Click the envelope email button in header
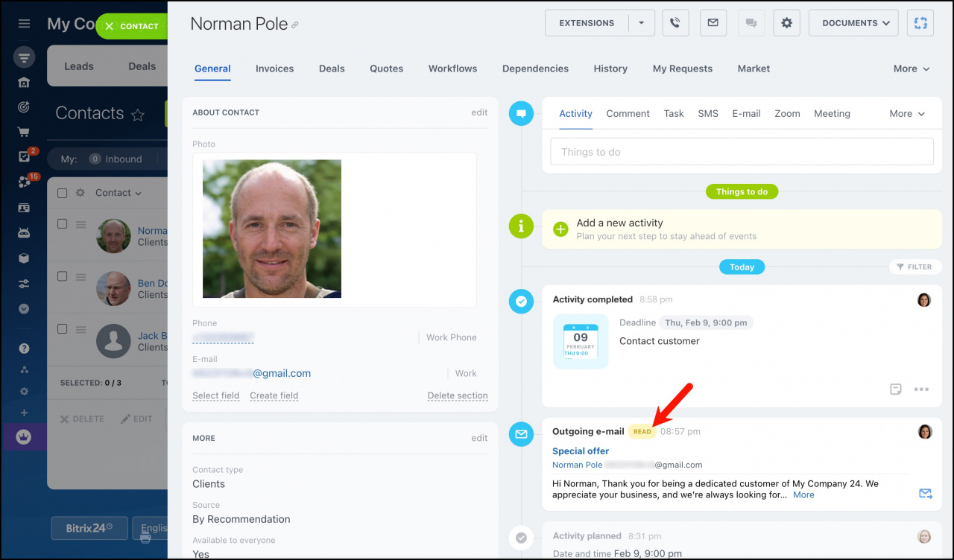The image size is (954, 560). tap(713, 23)
